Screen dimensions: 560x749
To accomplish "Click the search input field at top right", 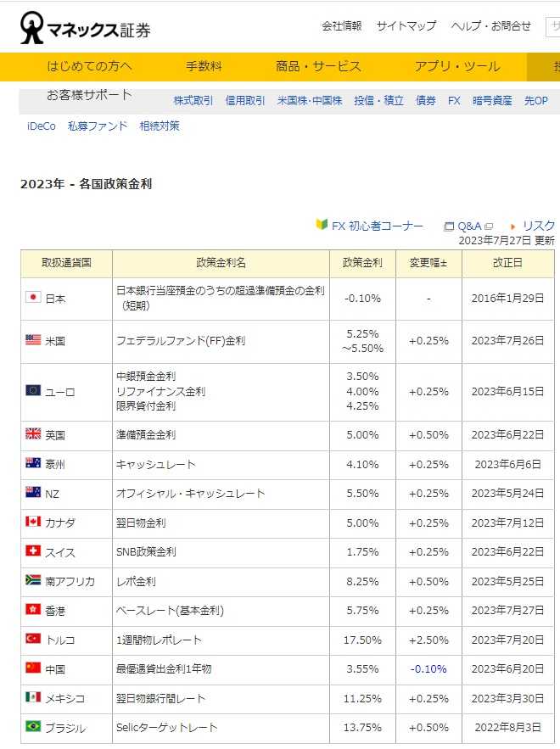I will (552, 26).
